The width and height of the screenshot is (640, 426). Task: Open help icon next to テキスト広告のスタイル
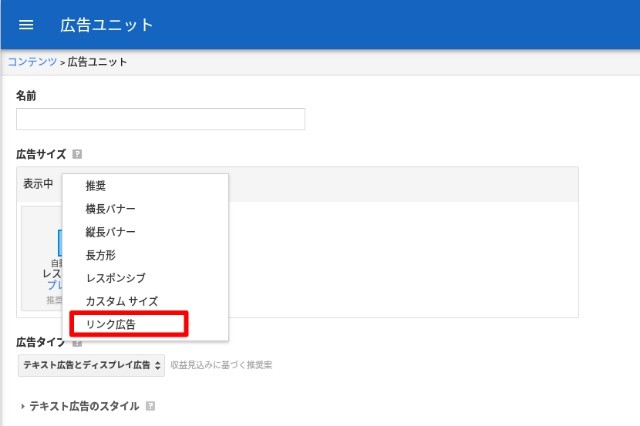(150, 406)
